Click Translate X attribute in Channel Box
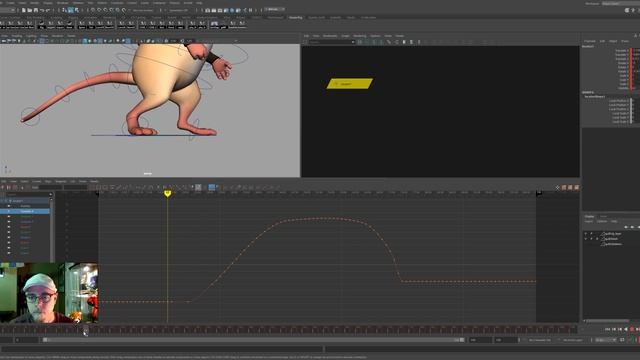 (x=622, y=51)
